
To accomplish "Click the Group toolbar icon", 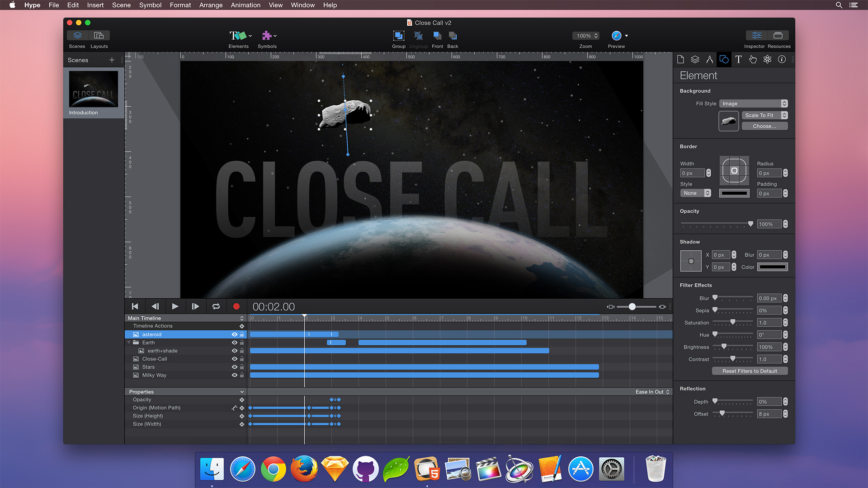I will pyautogui.click(x=398, y=36).
